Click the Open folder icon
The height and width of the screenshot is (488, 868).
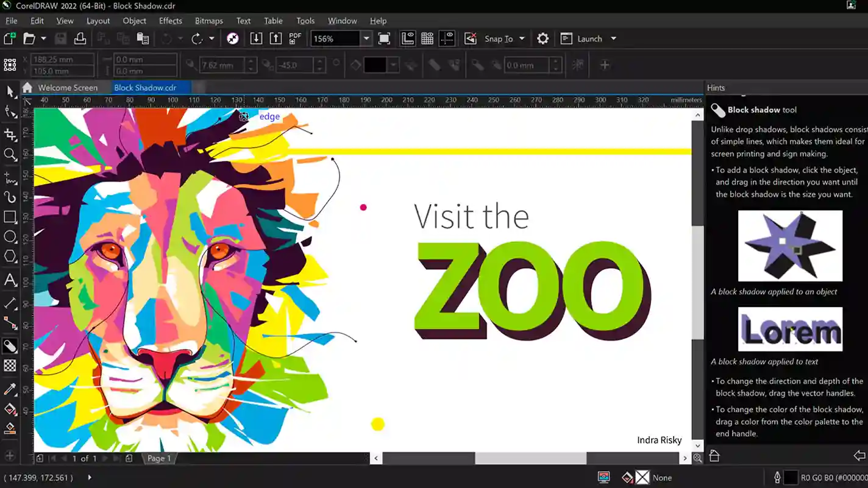coord(29,38)
